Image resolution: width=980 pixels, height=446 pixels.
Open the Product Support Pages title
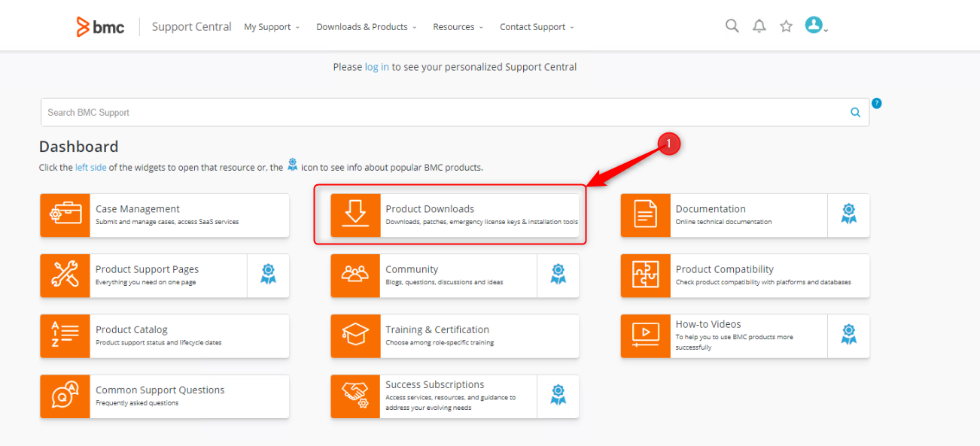click(148, 269)
